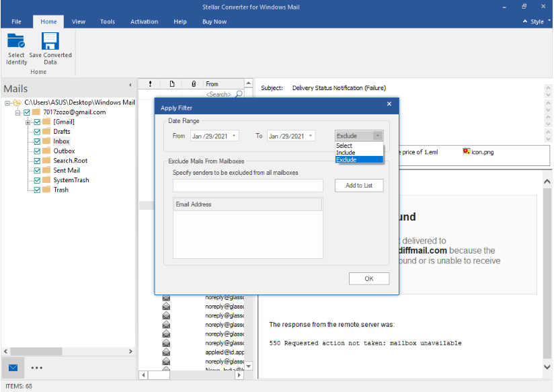This screenshot has width=554, height=392.
Task: Expand the [Gmail] tree node
Action: tap(28, 122)
